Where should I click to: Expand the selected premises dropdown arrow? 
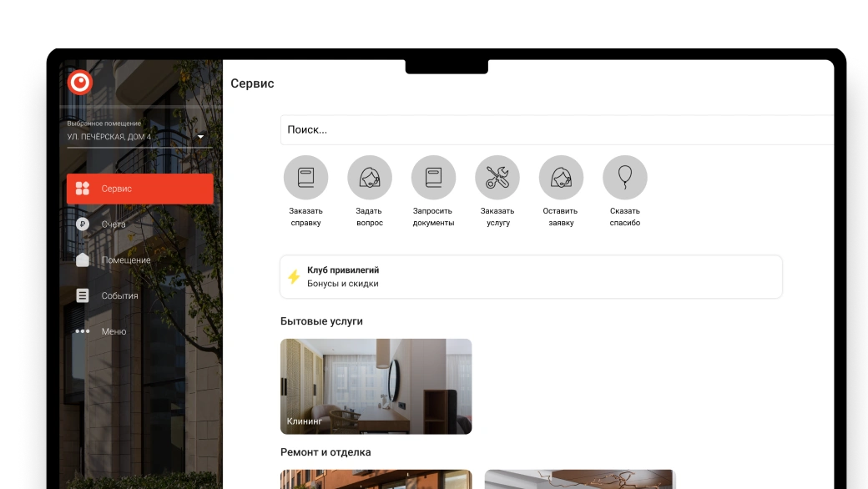[200, 137]
